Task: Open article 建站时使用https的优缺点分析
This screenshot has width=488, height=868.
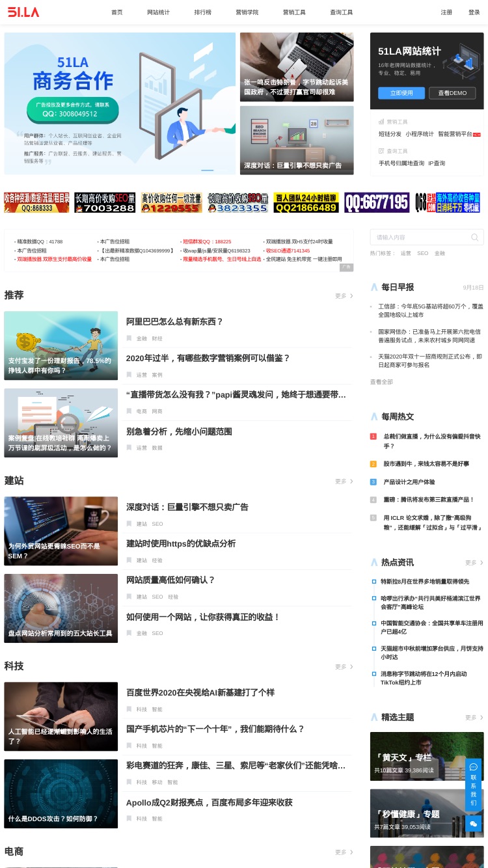Action: [181, 543]
